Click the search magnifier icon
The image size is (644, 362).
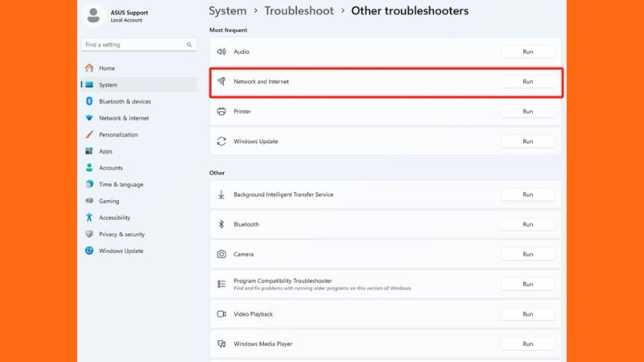pyautogui.click(x=189, y=45)
